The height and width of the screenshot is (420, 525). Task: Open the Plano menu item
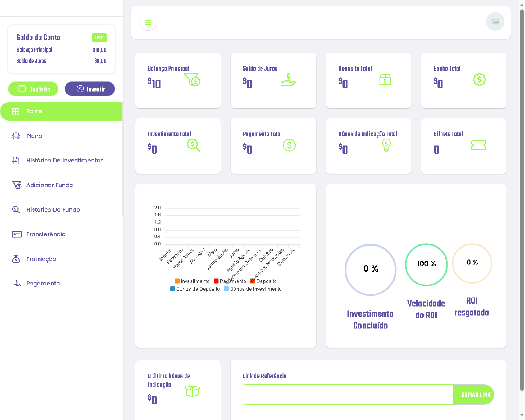[x=34, y=136]
